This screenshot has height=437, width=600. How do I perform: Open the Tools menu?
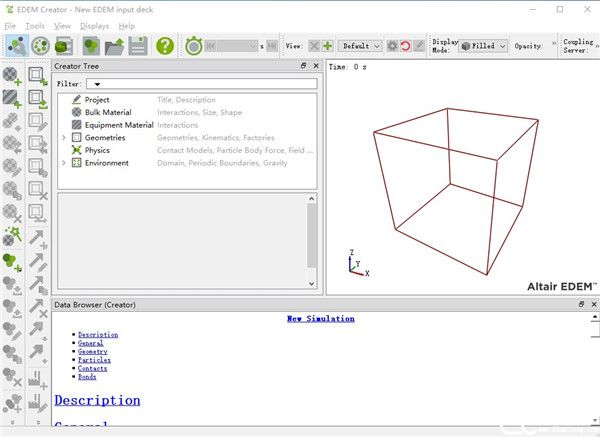[35, 25]
